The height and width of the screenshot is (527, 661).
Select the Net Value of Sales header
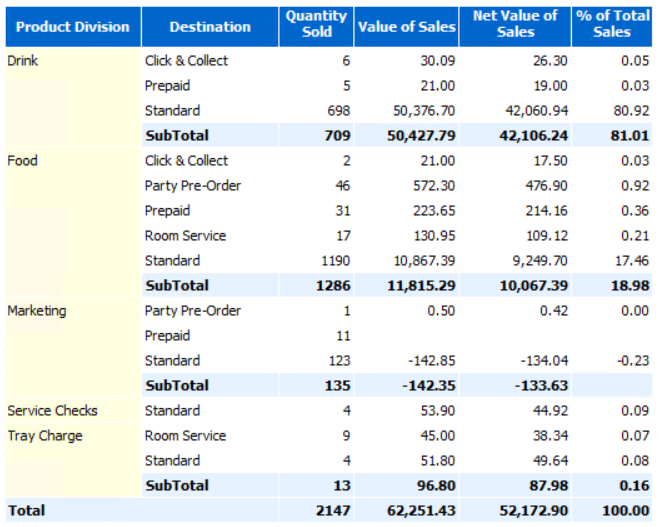[x=515, y=24]
